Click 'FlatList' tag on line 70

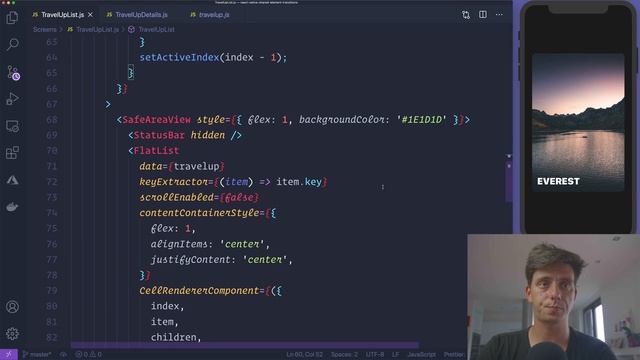(x=156, y=151)
